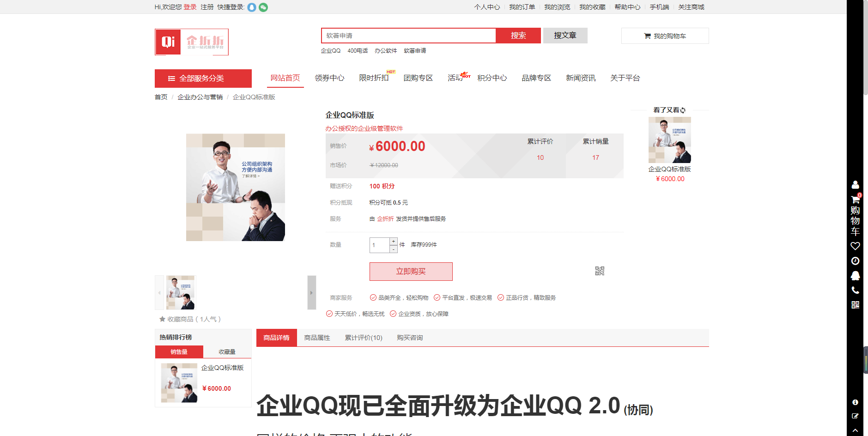Screen dimensions: 868x436
Task: Switch the ranking to 收藏量 tab
Action: (227, 352)
